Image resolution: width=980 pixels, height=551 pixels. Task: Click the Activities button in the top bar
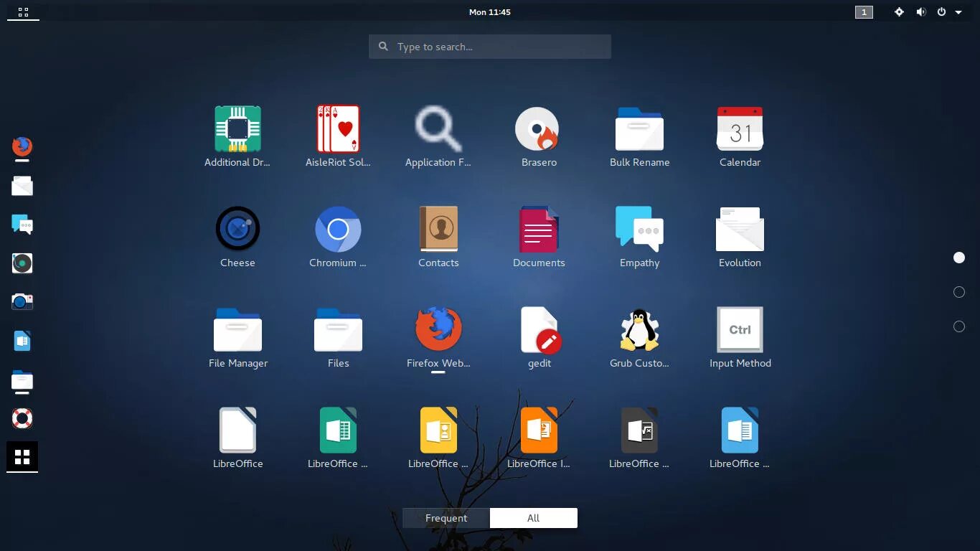point(23,12)
